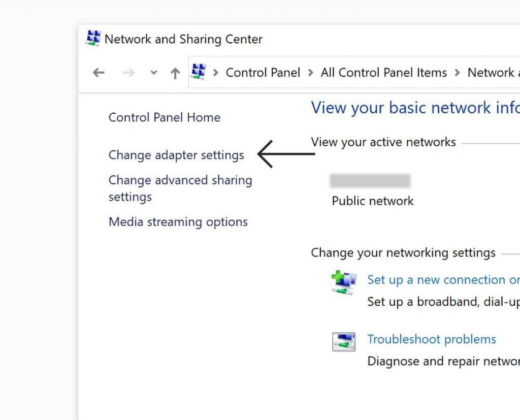The image size is (520, 420).
Task: Click the up arrow to go to parent folder
Action: (175, 73)
